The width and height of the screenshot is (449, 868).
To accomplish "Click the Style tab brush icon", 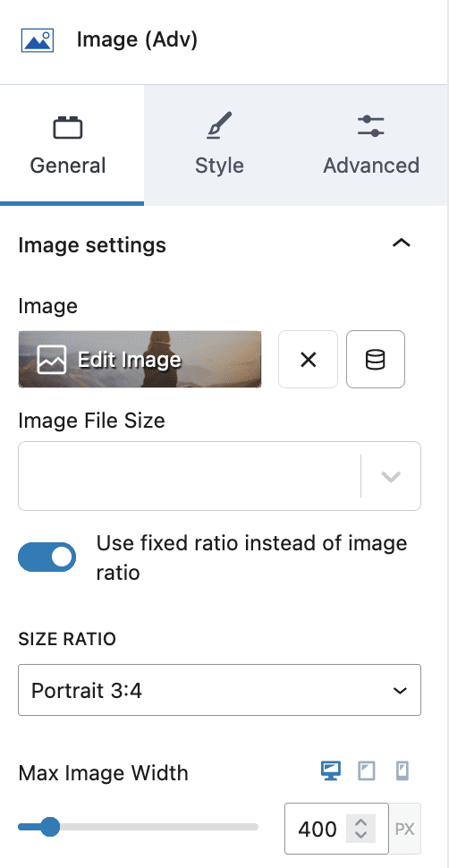I will tap(219, 125).
